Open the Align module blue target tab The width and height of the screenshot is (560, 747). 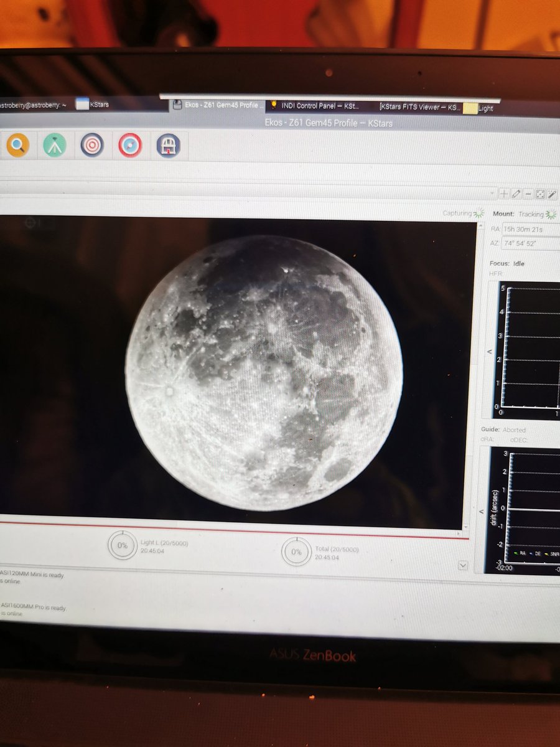pos(92,146)
